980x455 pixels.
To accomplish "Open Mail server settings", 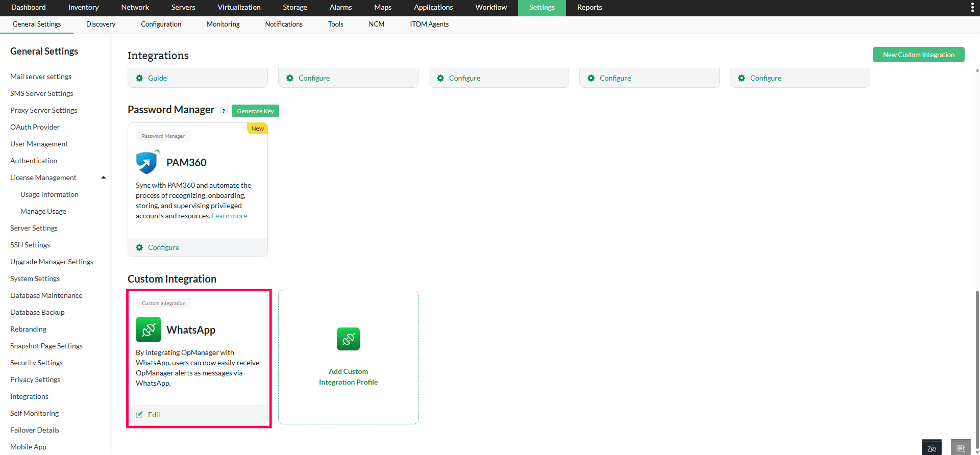I will click(x=41, y=77).
